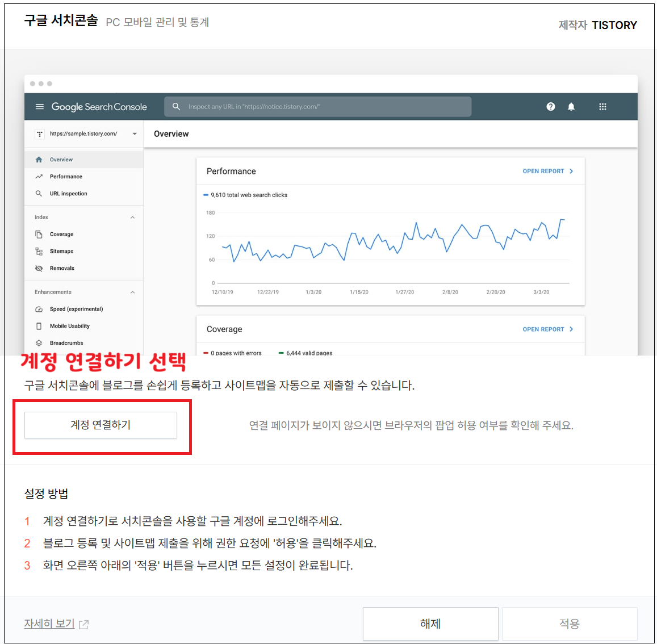Click OPEN REPORT link in Performance card
The width and height of the screenshot is (657, 644).
(543, 171)
